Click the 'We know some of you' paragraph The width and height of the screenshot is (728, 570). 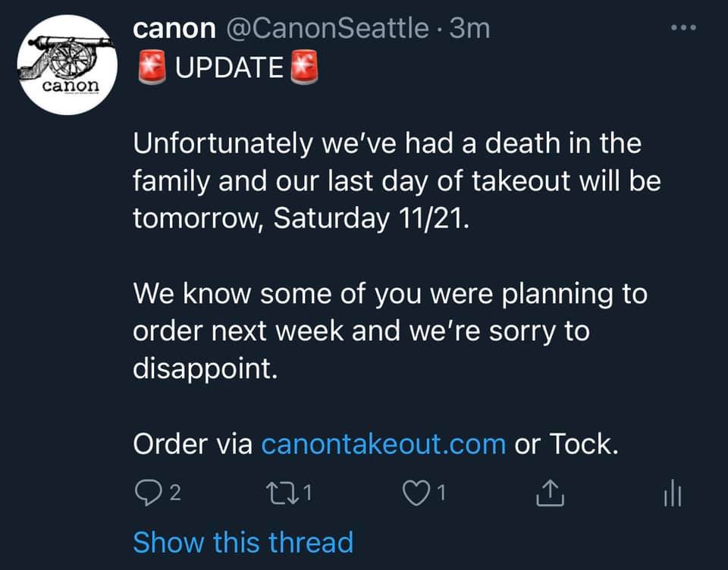(x=390, y=331)
